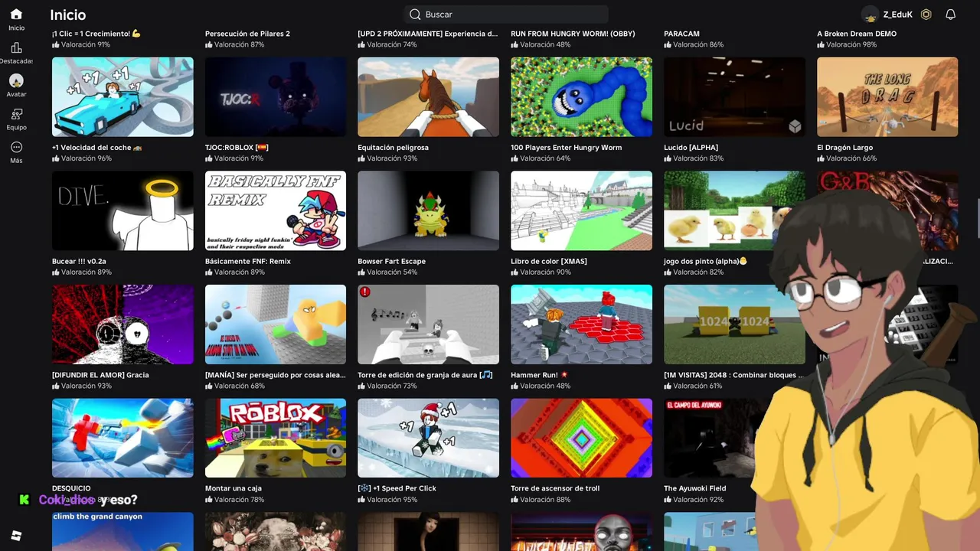Open the Bucear !!! v0.2a thumbnail
The image size is (980, 551).
point(122,210)
